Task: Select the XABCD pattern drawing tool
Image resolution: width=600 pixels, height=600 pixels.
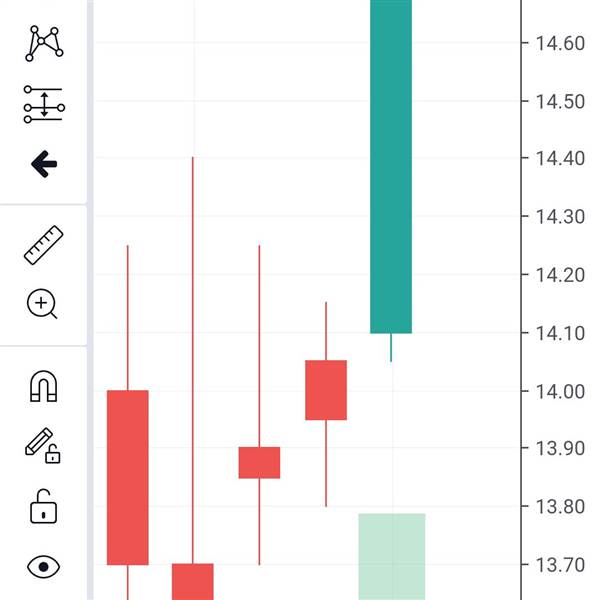Action: click(x=44, y=43)
